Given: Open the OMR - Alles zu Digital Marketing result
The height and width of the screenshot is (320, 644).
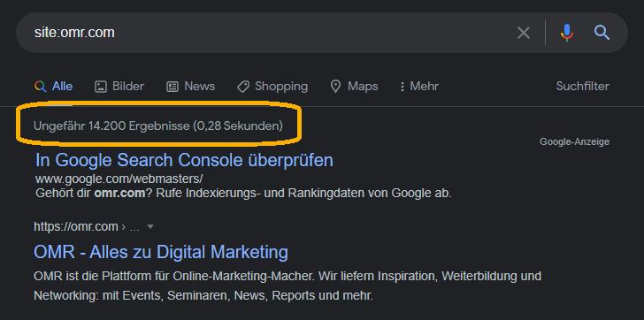Looking at the screenshot, I should (x=161, y=252).
